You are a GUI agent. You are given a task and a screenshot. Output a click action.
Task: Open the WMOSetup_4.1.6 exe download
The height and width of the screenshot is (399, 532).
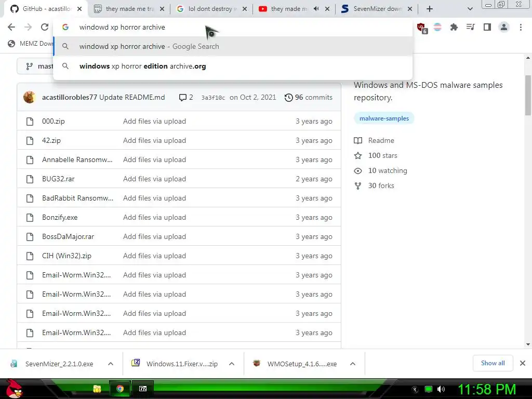pyautogui.click(x=296, y=364)
